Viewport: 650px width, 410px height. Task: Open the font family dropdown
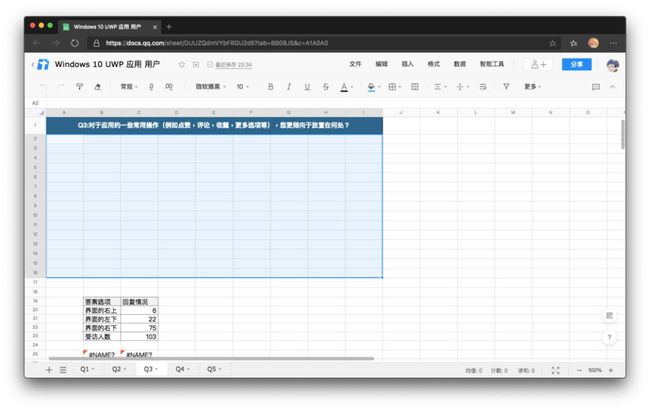(211, 87)
